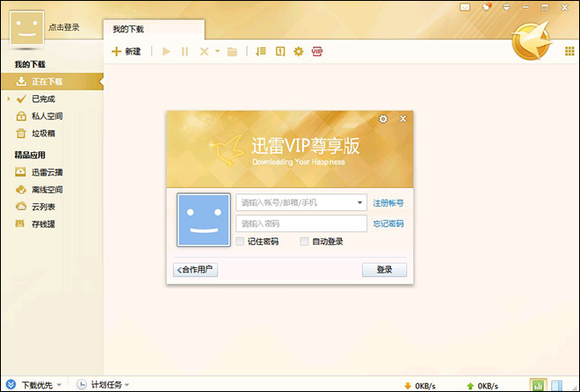Click the 私人空间 lock icon
This screenshot has width=580, height=392.
[x=21, y=116]
